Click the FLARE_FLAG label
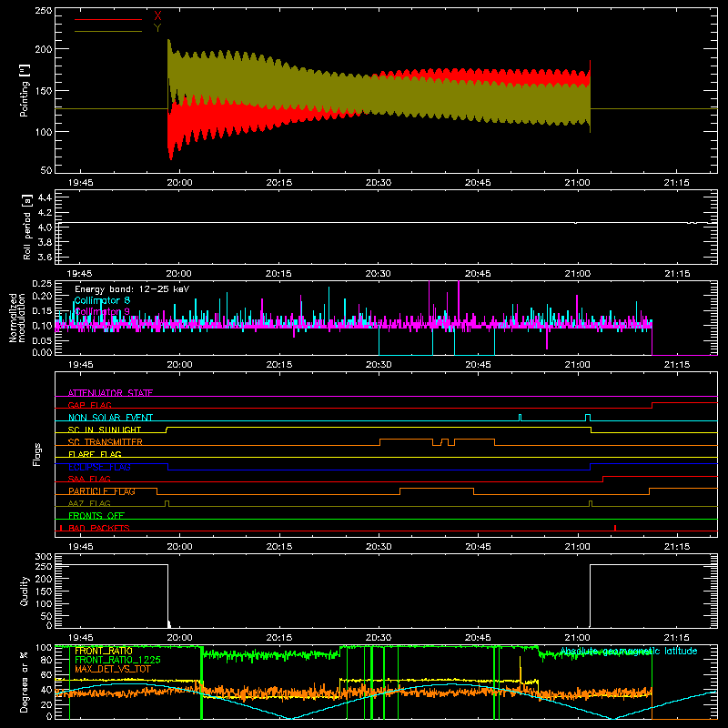The height and width of the screenshot is (728, 728). (x=95, y=454)
